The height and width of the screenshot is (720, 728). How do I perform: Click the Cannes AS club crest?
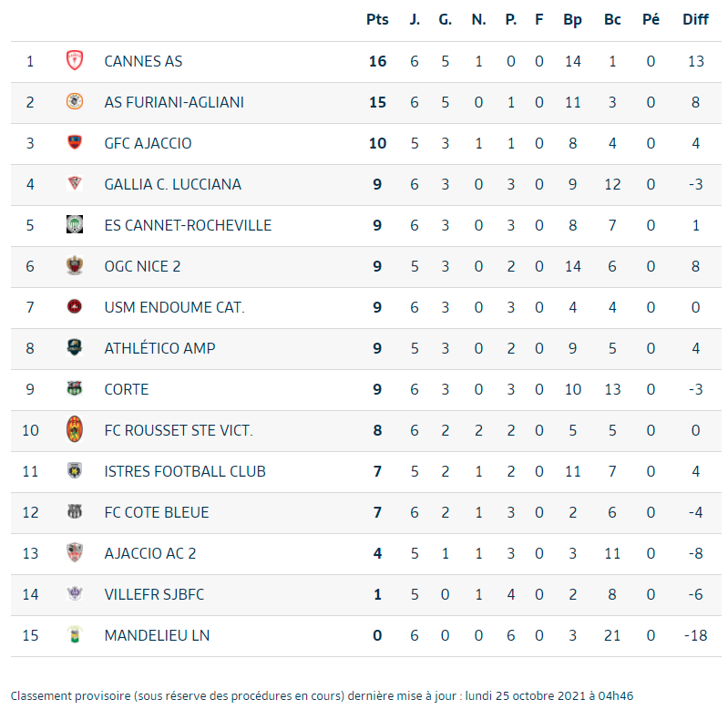point(75,61)
